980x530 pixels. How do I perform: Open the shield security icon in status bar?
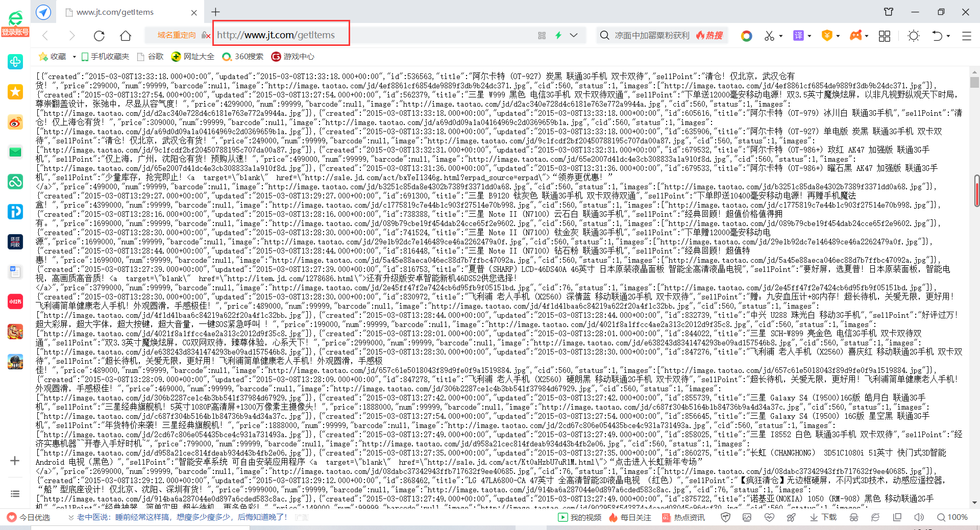tap(725, 517)
